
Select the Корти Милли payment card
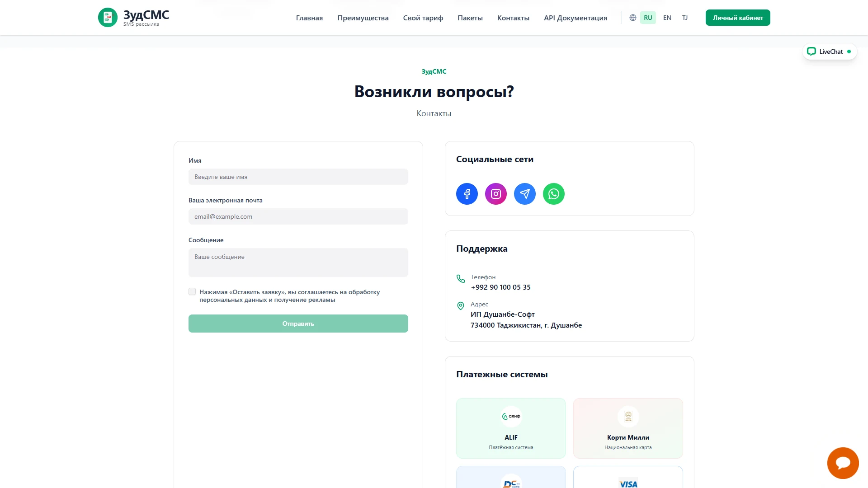pos(628,428)
